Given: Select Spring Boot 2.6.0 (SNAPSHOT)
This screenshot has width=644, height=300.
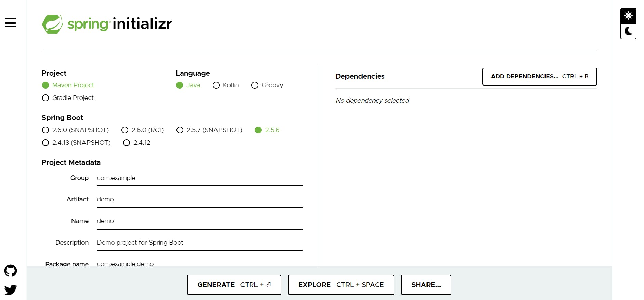Looking at the screenshot, I should click(x=75, y=130).
